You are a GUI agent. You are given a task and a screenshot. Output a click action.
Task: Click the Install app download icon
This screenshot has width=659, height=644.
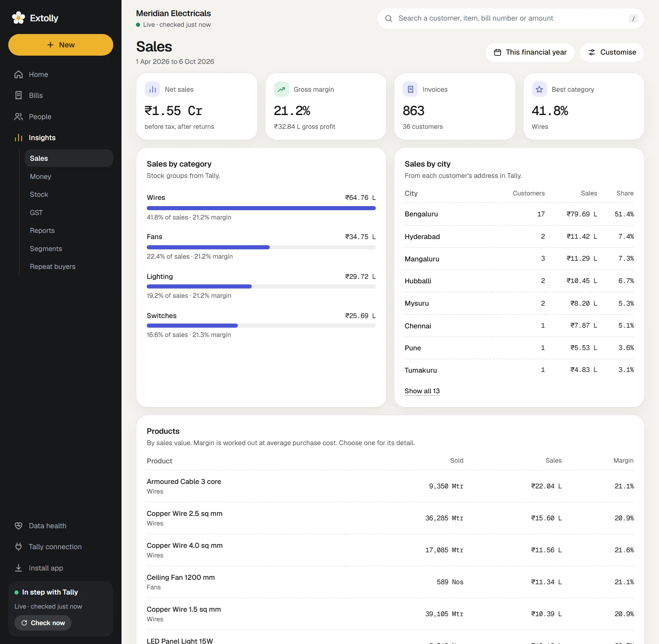[x=19, y=568]
